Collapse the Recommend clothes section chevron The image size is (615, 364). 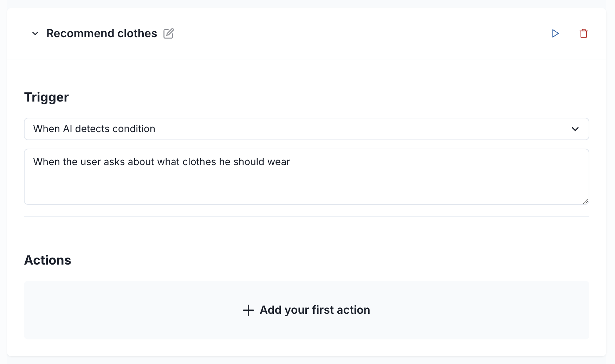[35, 34]
